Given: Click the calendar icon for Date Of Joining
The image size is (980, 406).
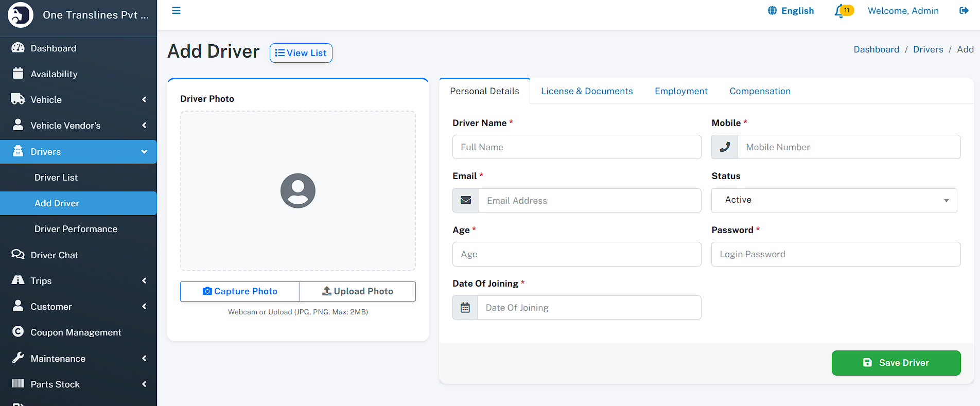Looking at the screenshot, I should pyautogui.click(x=465, y=308).
